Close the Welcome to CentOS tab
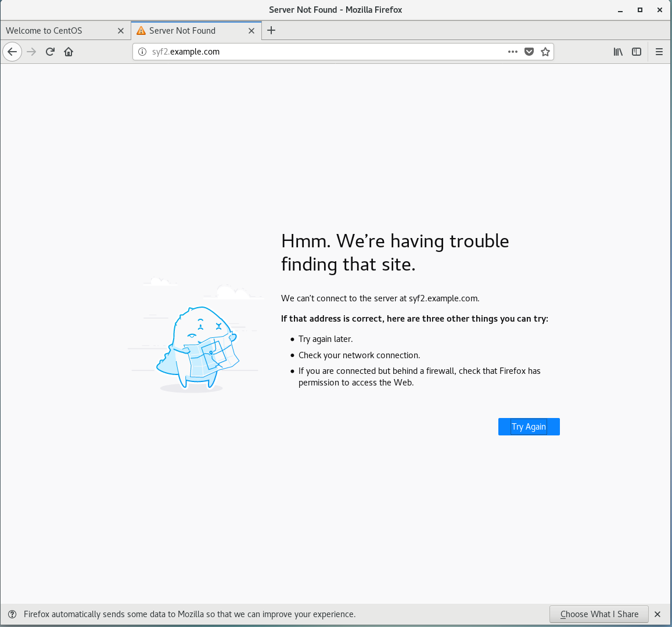 [x=121, y=31]
